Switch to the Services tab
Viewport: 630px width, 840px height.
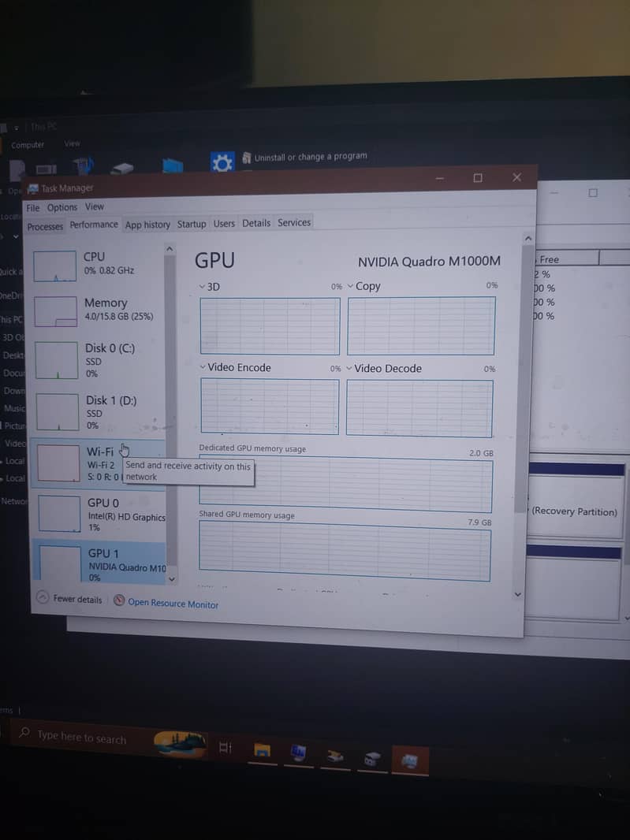pyautogui.click(x=294, y=222)
